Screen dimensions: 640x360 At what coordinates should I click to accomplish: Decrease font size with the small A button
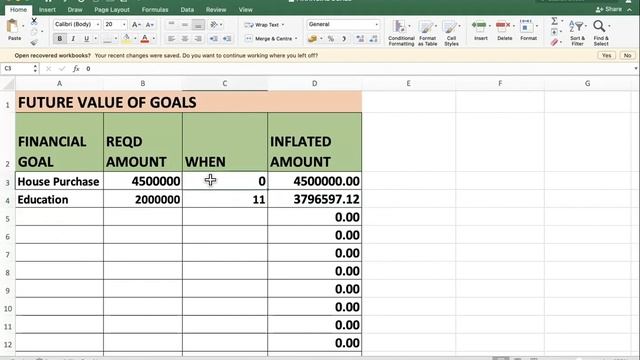click(149, 25)
